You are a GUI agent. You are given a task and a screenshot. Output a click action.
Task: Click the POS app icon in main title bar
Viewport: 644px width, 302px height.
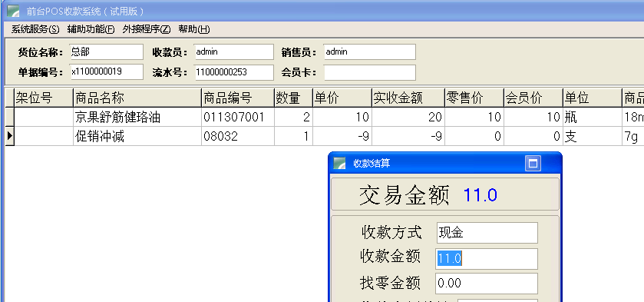(x=13, y=11)
